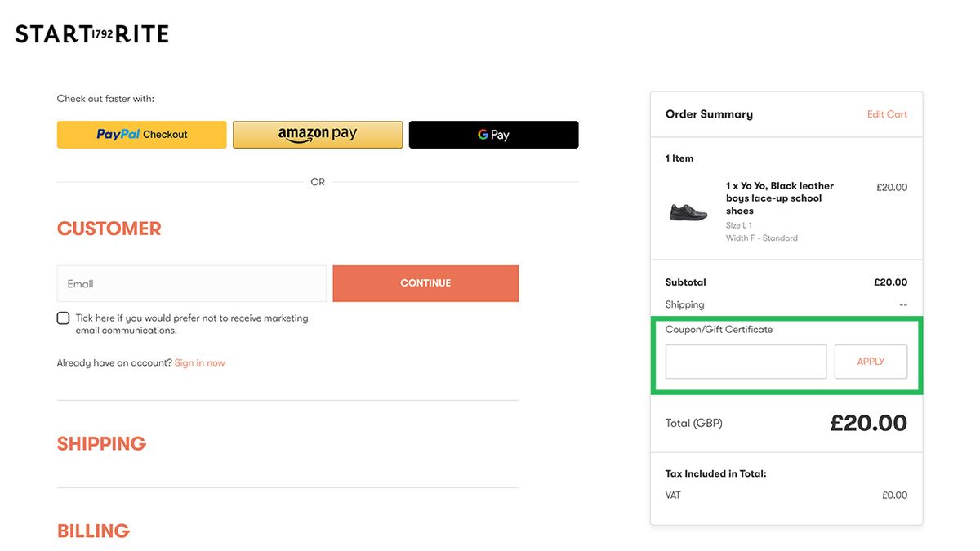Expand the SHIPPING section
Image resolution: width=980 pixels, height=551 pixels.
[x=101, y=443]
